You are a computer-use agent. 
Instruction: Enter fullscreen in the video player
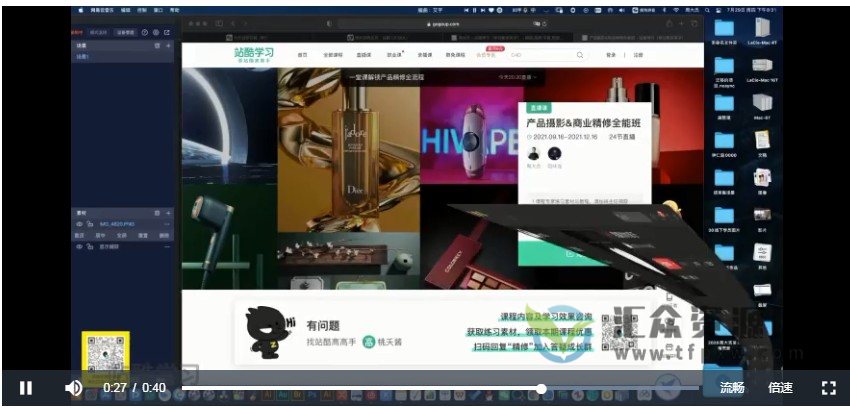pos(828,388)
